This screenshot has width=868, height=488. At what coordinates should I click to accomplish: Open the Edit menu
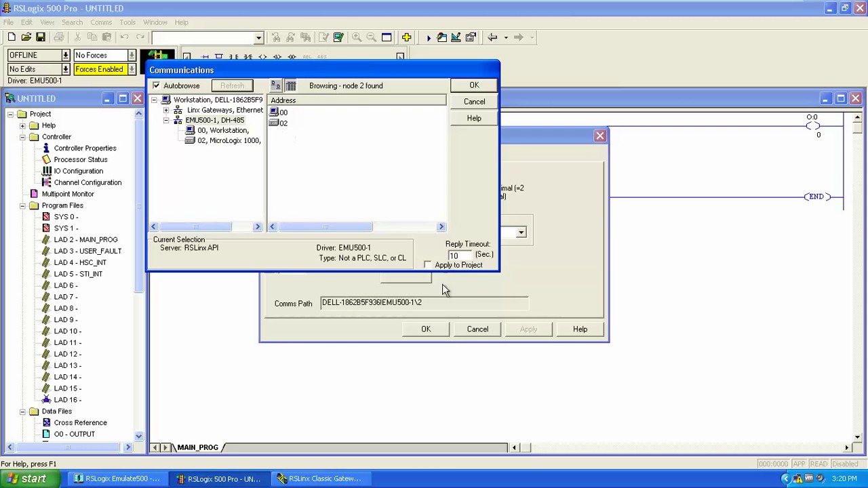26,22
